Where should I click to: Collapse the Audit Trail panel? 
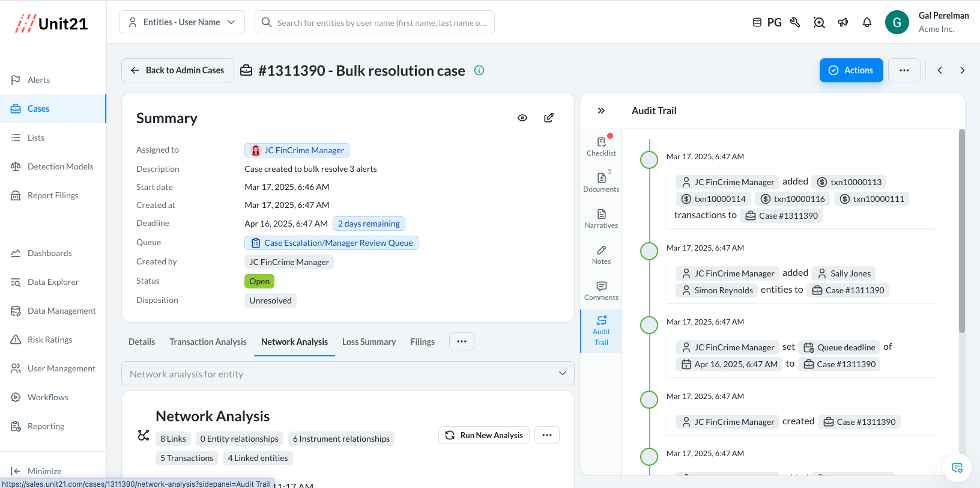tap(601, 111)
